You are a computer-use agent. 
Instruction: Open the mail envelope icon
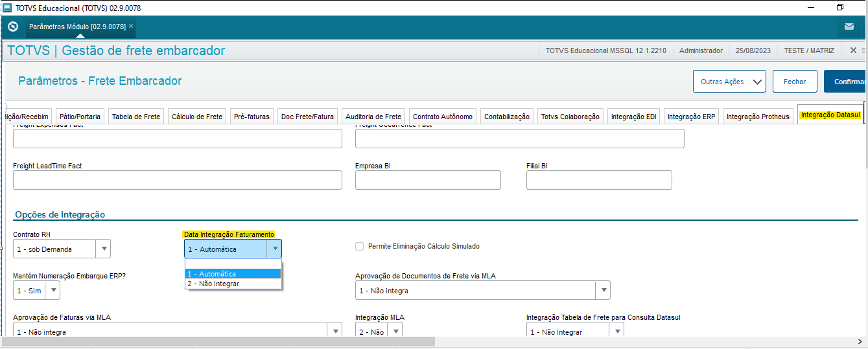pyautogui.click(x=849, y=27)
